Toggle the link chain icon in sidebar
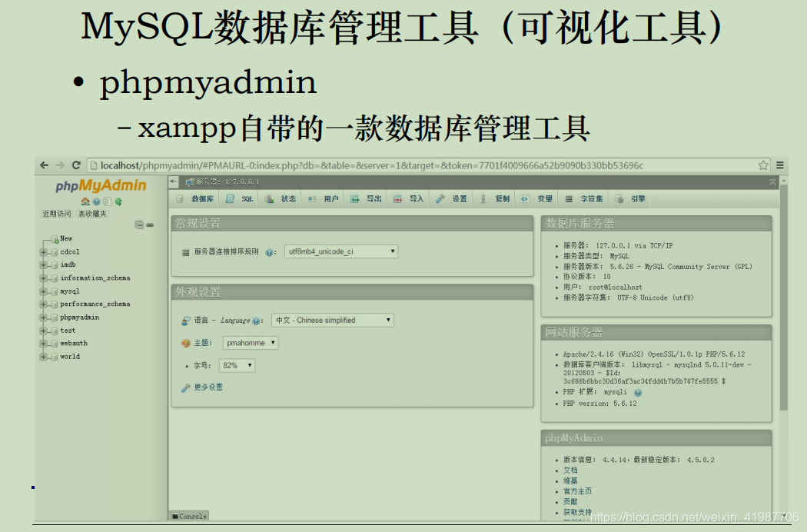The height and width of the screenshot is (532, 807). [150, 224]
